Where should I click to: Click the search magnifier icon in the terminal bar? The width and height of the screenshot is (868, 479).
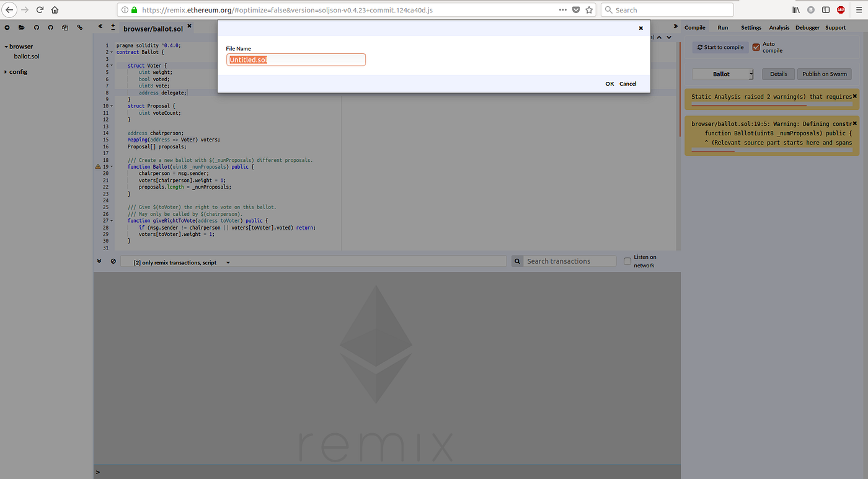tap(517, 262)
